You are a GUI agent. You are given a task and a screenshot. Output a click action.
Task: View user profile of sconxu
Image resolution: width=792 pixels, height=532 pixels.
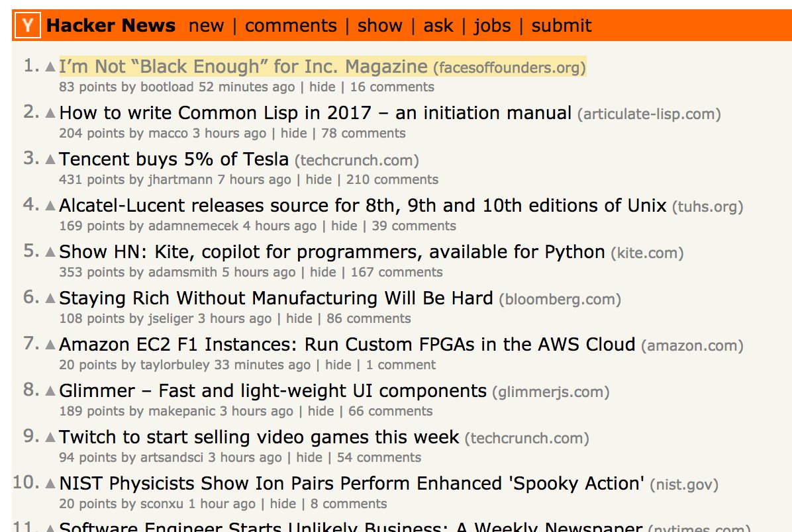tap(162, 504)
